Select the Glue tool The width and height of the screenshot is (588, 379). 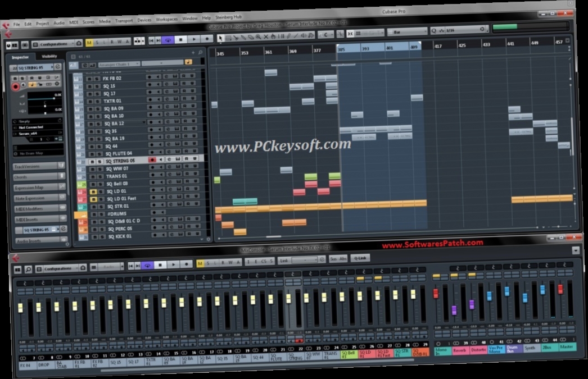pyautogui.click(x=243, y=38)
